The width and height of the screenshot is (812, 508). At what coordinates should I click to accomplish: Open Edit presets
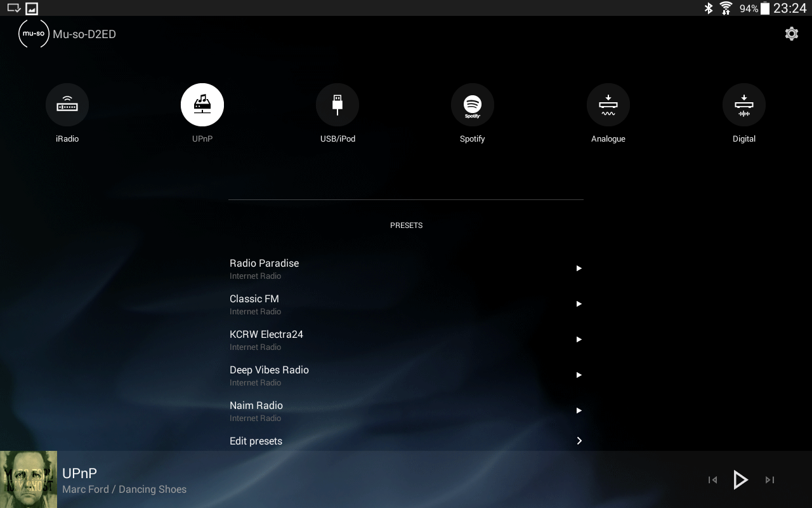(256, 441)
